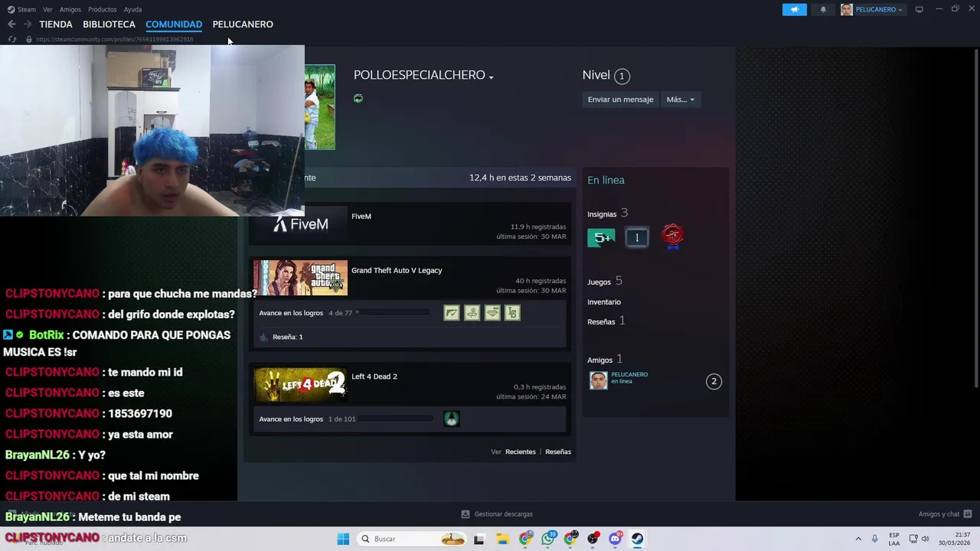Open the Inventario link
Image resolution: width=980 pixels, height=551 pixels.
[x=604, y=302]
